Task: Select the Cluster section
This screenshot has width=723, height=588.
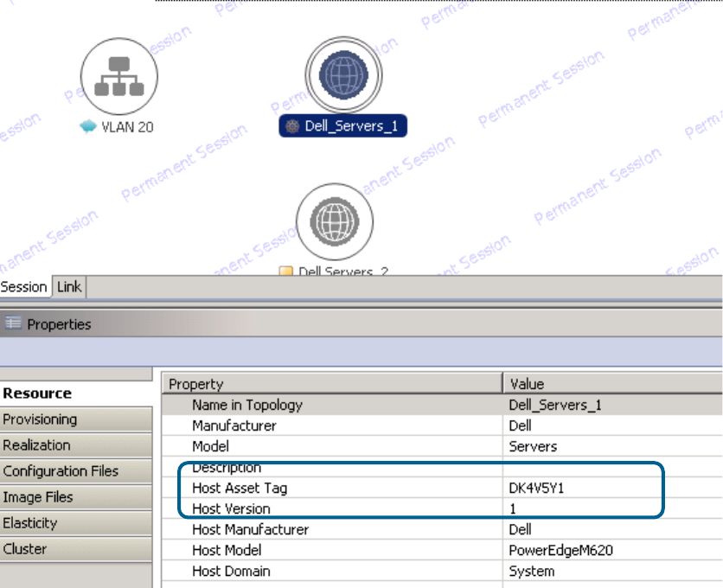Action: (x=25, y=549)
